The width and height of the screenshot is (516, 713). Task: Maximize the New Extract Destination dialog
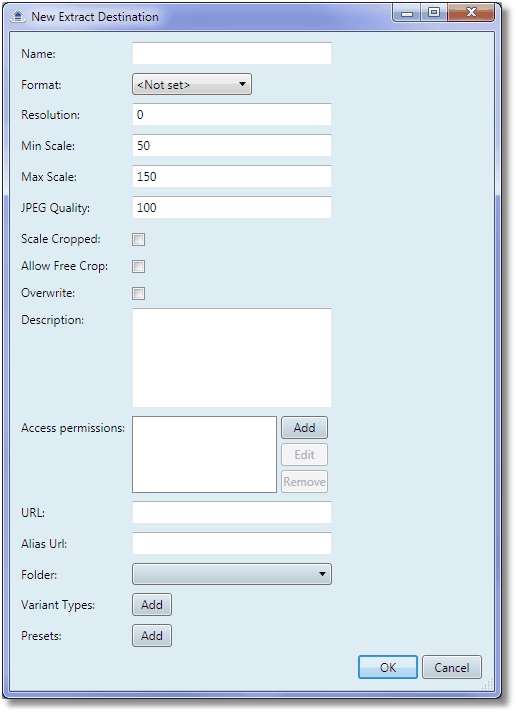tap(434, 13)
